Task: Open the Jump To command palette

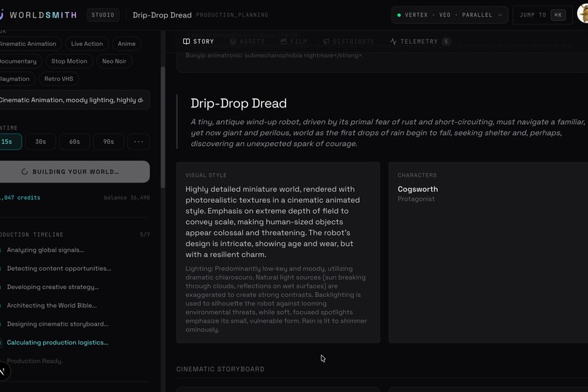Action: coord(542,15)
